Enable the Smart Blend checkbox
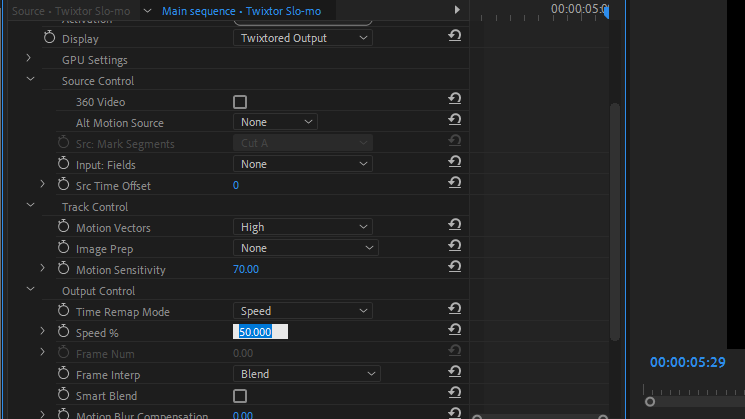The height and width of the screenshot is (419, 745). (240, 396)
